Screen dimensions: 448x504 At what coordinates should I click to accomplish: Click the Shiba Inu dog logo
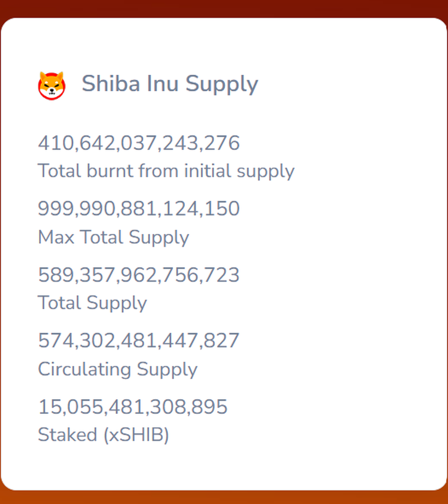(52, 85)
